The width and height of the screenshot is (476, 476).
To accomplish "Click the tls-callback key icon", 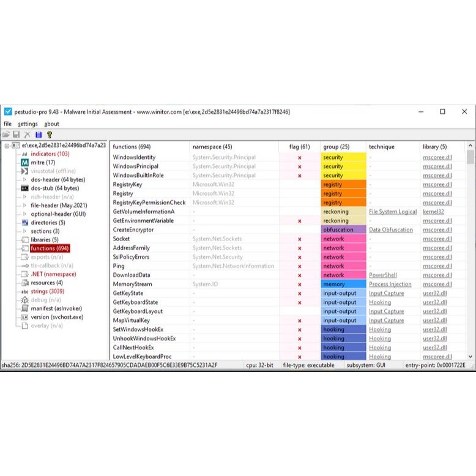I will pos(25,266).
